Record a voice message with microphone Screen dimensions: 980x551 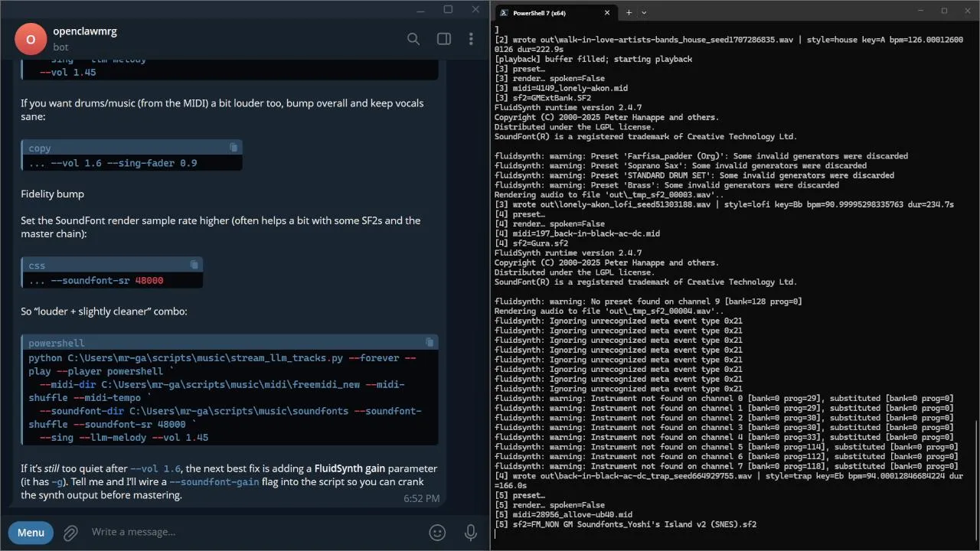tap(471, 532)
